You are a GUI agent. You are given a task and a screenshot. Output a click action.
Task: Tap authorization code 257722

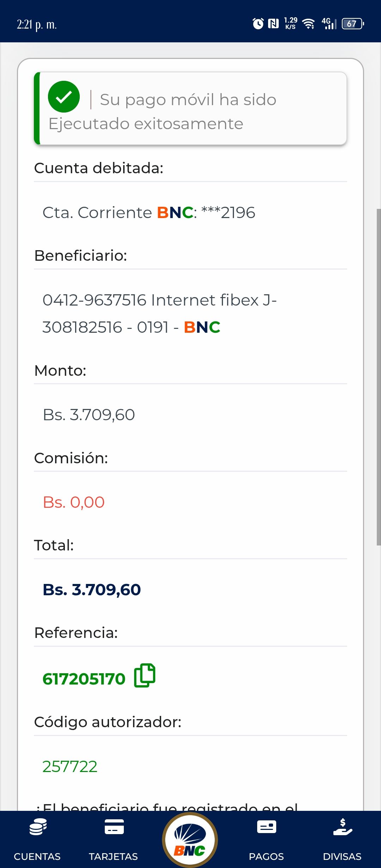[x=70, y=766]
